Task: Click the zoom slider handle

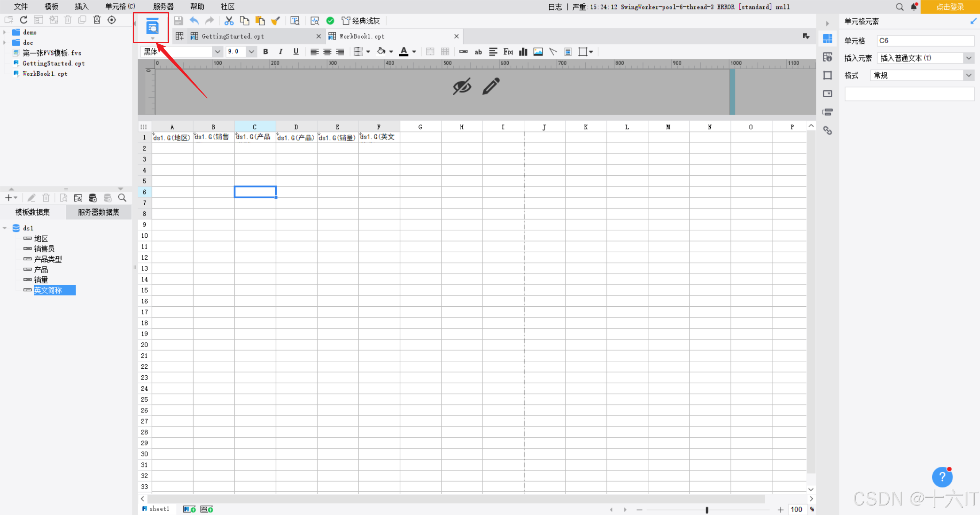Action: (707, 510)
